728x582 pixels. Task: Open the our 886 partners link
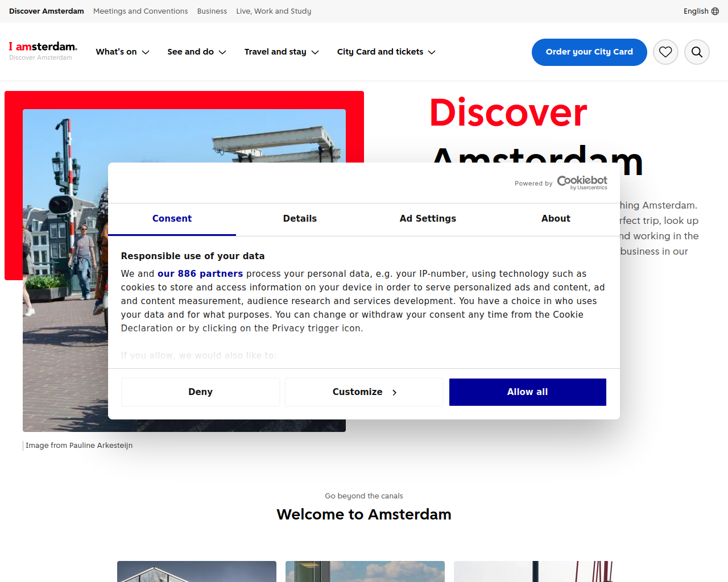(x=200, y=274)
